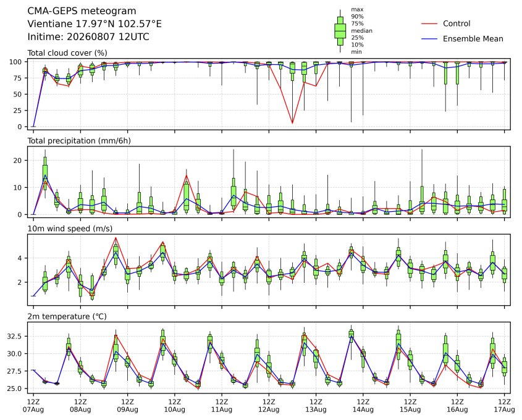Click the Control wind speed peak before 09Aug
This screenshot has height=420, width=522.
pos(116,238)
